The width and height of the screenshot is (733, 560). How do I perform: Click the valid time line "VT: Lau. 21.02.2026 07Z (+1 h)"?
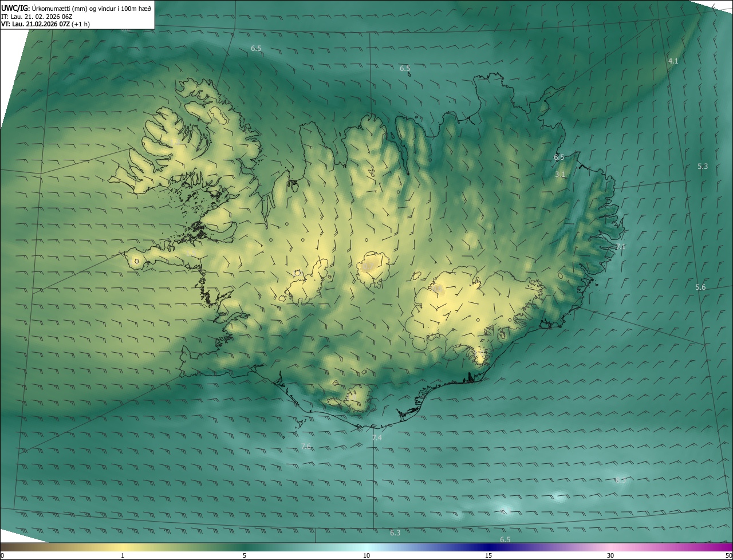point(46,24)
